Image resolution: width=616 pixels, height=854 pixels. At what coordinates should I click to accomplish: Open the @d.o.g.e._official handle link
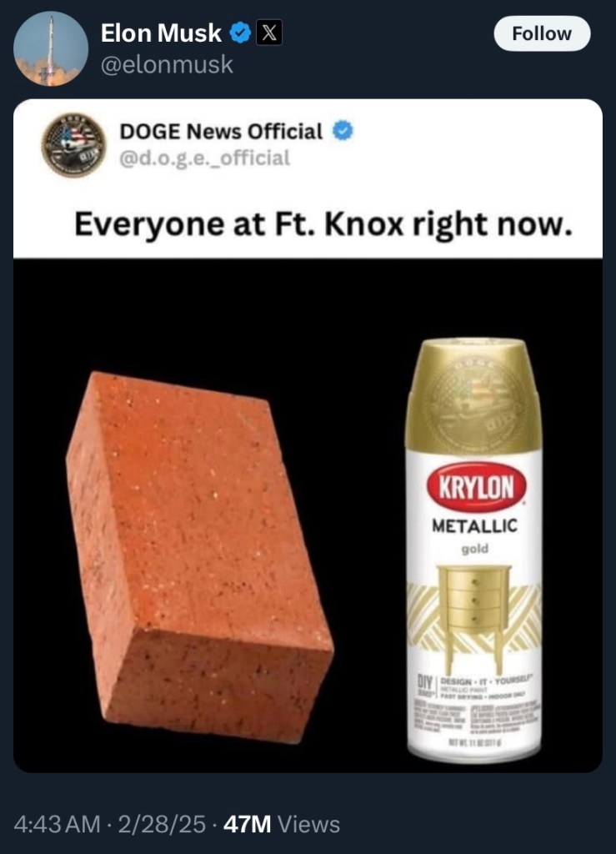pos(204,158)
